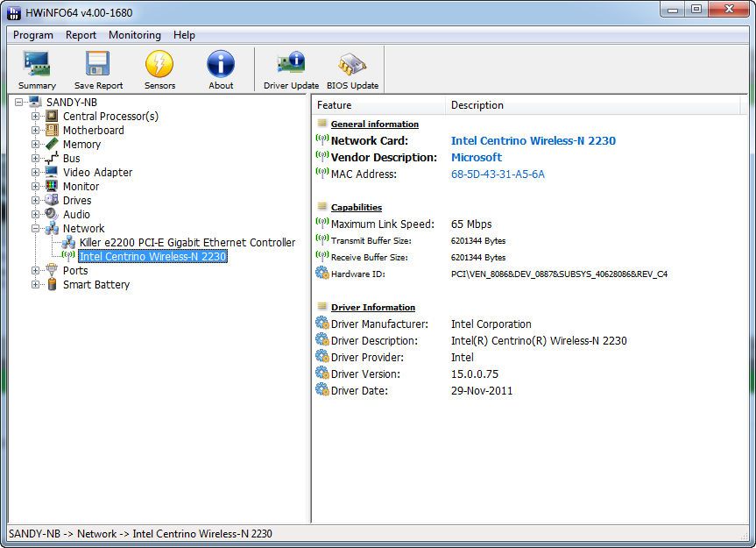Open the Help menu

tap(184, 35)
